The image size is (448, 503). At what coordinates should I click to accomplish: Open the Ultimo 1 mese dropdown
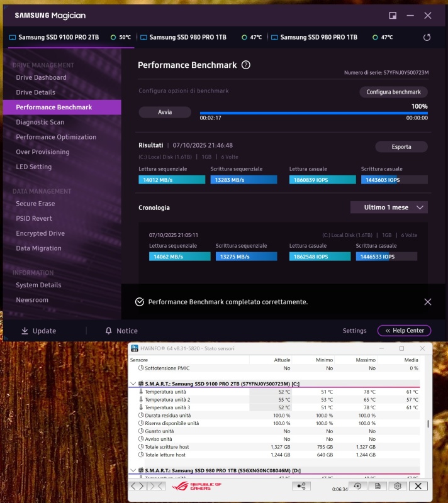pyautogui.click(x=389, y=207)
